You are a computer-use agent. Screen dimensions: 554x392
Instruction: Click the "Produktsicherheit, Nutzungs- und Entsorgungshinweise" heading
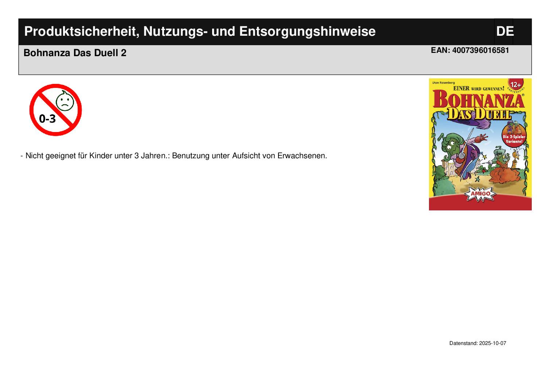(x=200, y=32)
